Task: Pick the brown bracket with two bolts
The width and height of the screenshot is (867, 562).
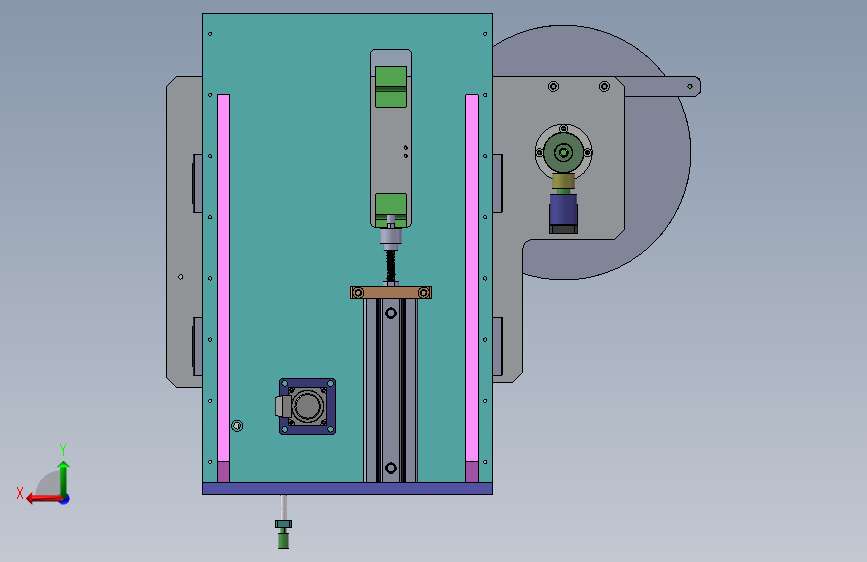Action: (x=391, y=293)
